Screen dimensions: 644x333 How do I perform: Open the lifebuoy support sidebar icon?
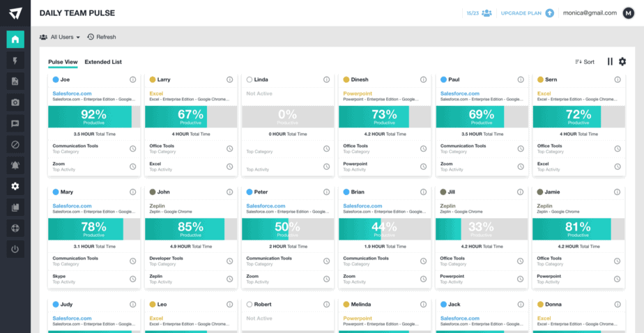15,229
